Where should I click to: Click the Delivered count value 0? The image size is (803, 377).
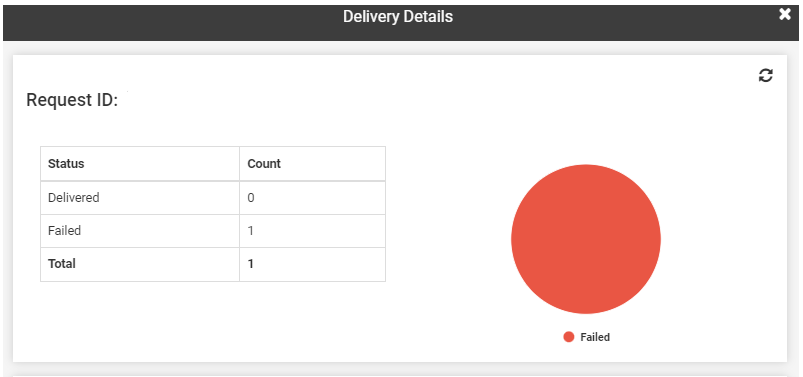pyautogui.click(x=251, y=197)
